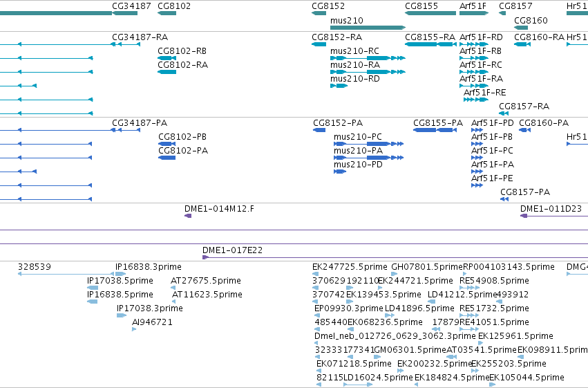
Task: Click EST EK125961.5prime
Action: coord(515,336)
